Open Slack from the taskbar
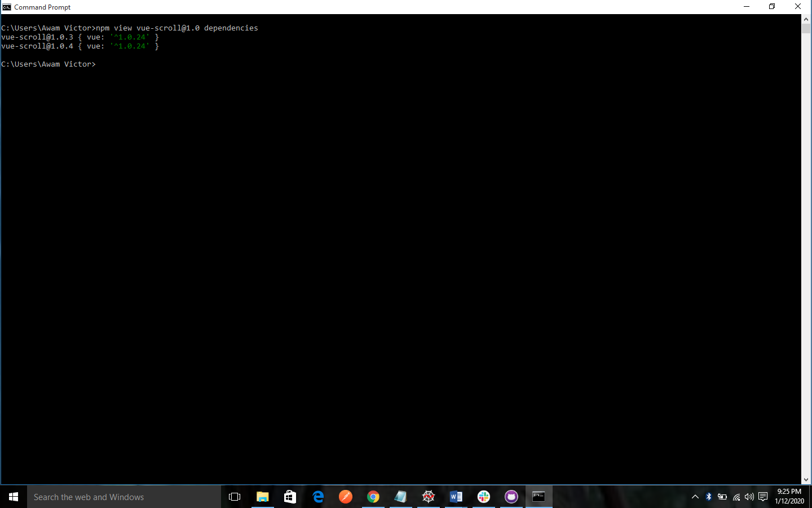 click(484, 497)
